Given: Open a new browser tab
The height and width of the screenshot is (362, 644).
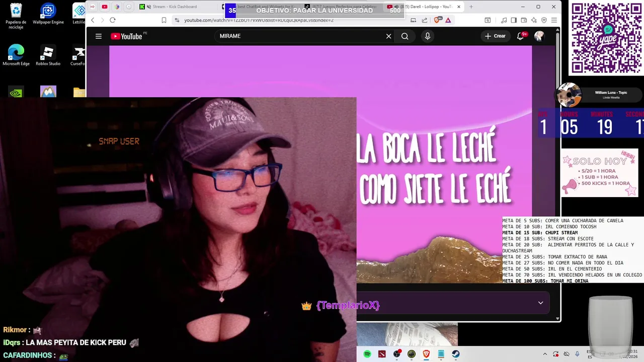Looking at the screenshot, I should pyautogui.click(x=471, y=7).
